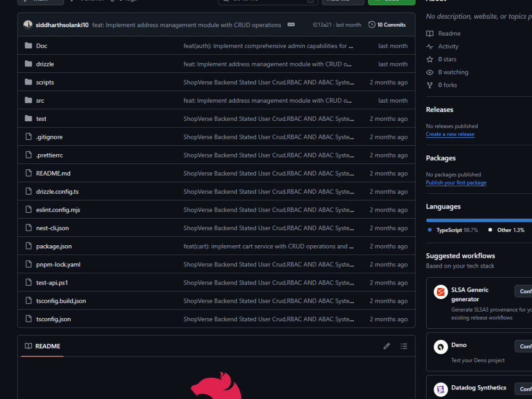The image size is (532, 399).
Task: Open the test folder
Action: [x=41, y=119]
